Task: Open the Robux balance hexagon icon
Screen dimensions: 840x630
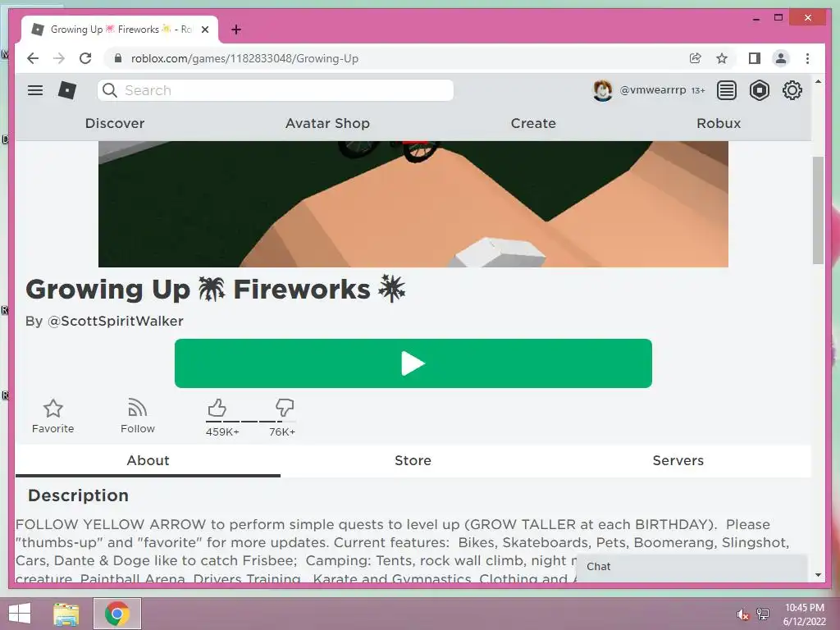Action: (x=759, y=90)
